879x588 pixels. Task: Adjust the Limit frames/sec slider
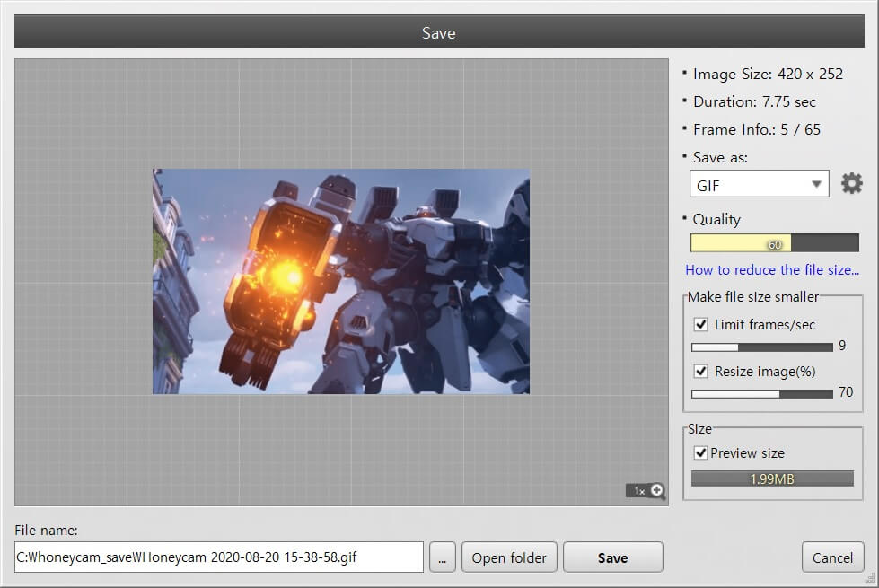click(x=761, y=347)
